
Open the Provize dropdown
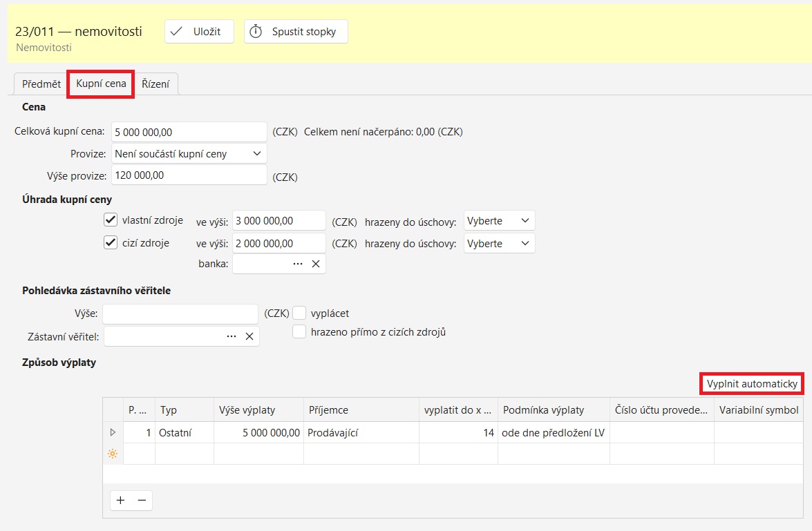[189, 153]
